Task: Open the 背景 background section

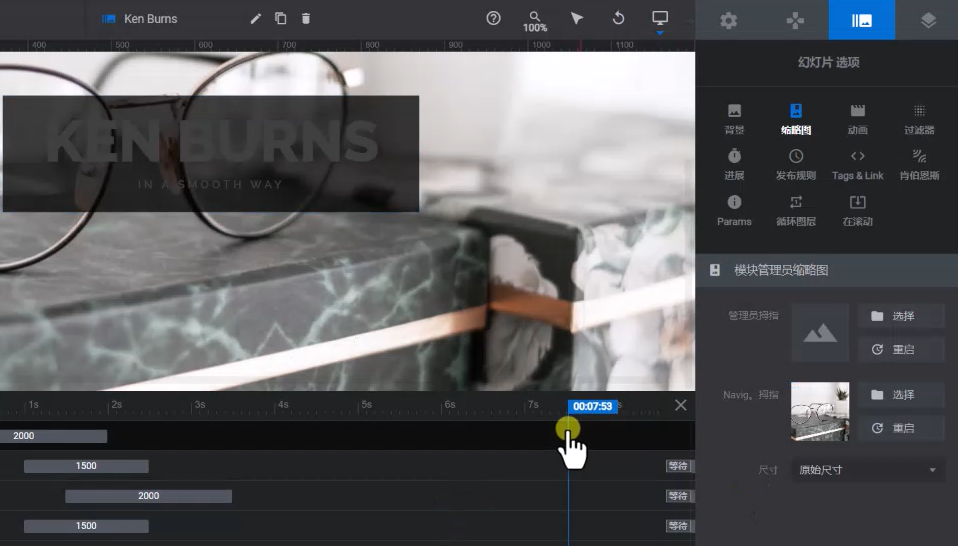Action: 734,119
